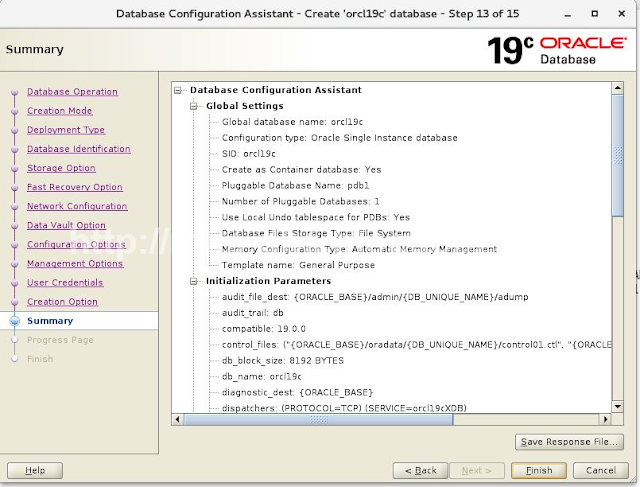Click the Save Response File button

[569, 442]
